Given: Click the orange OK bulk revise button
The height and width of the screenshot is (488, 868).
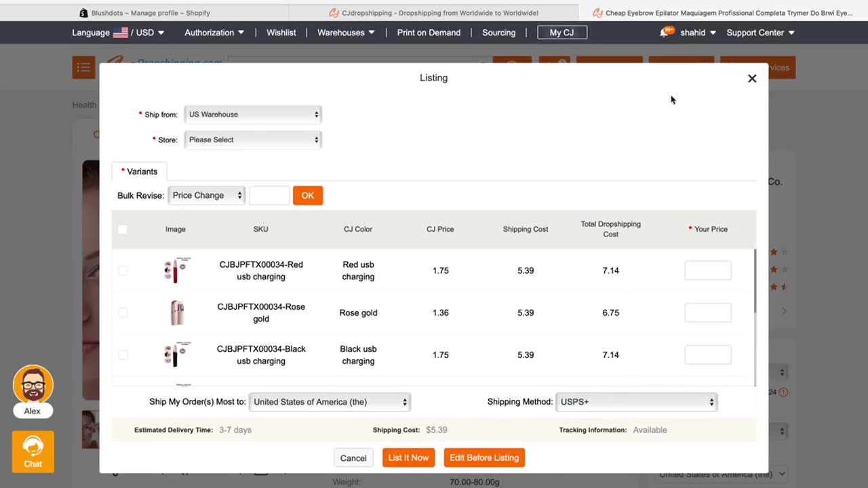Looking at the screenshot, I should 308,195.
